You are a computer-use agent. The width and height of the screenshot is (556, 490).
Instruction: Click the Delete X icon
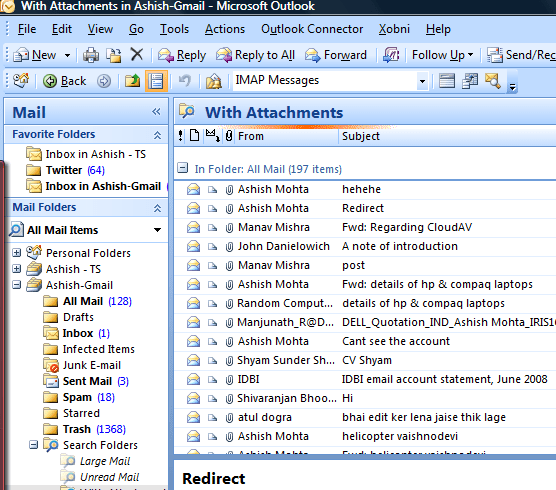[137, 55]
